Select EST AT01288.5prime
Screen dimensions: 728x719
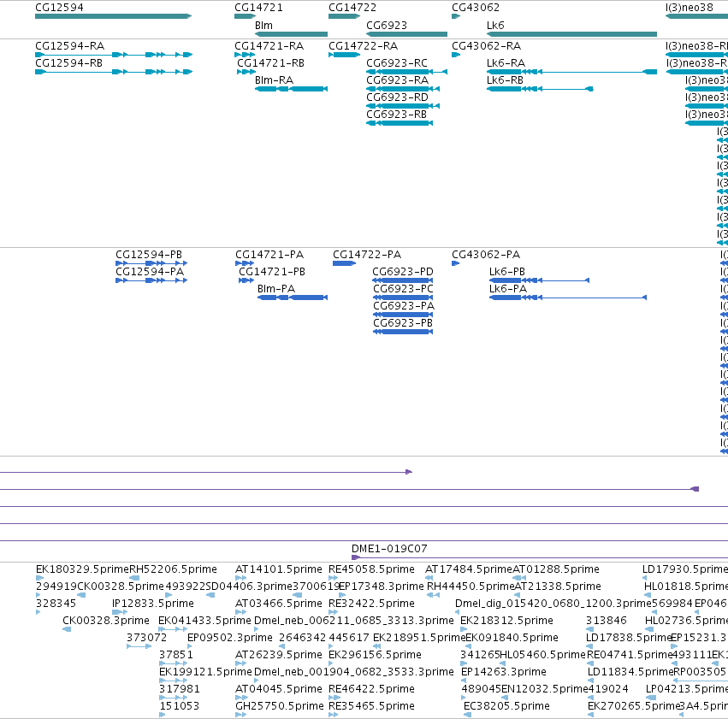tap(556, 569)
